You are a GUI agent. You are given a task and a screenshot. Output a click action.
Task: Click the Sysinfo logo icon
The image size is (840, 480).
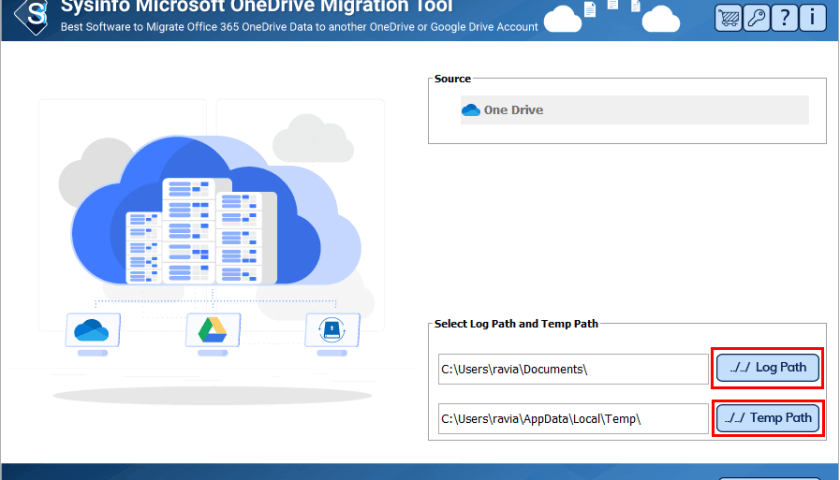point(32,16)
